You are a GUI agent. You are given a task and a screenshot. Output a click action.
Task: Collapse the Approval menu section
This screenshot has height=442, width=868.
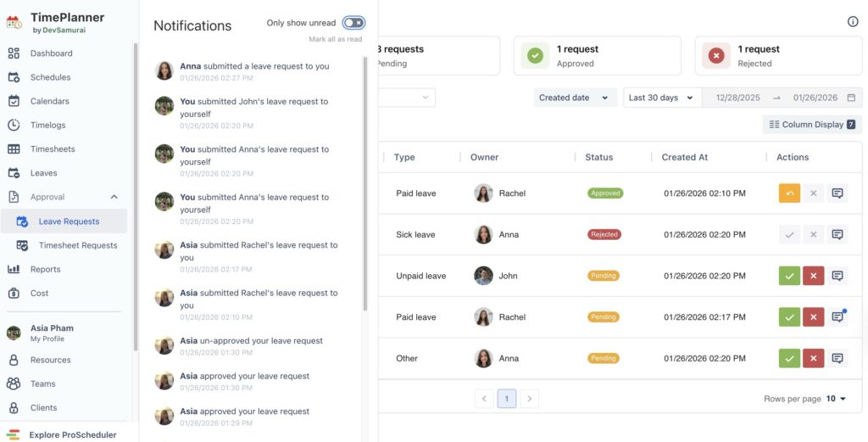[114, 197]
